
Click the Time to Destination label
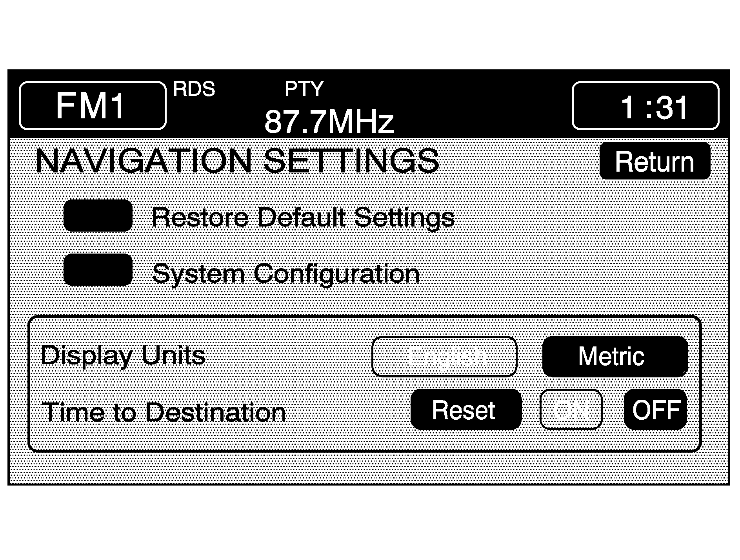coord(165,412)
